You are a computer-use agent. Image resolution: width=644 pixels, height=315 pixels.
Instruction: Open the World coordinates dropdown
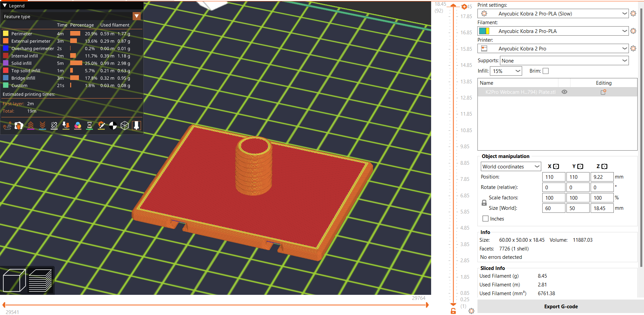[x=511, y=166]
